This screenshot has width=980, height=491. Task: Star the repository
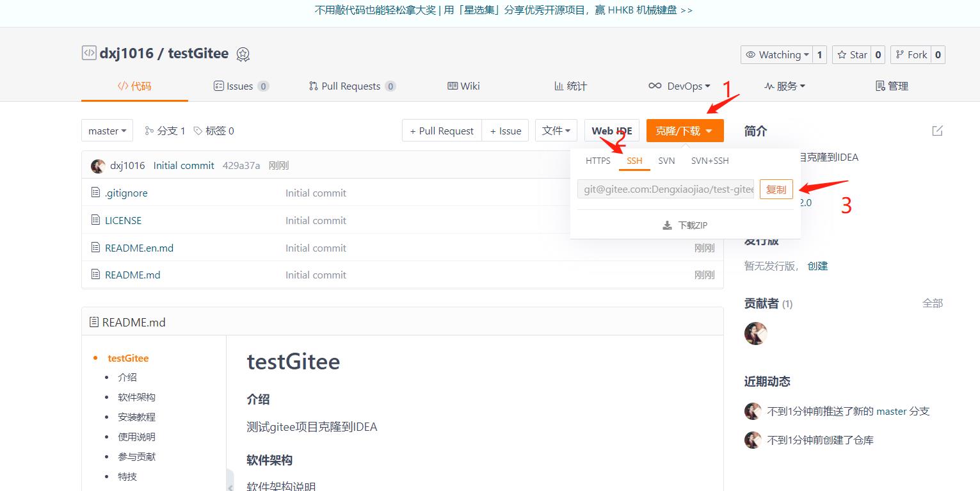(852, 54)
